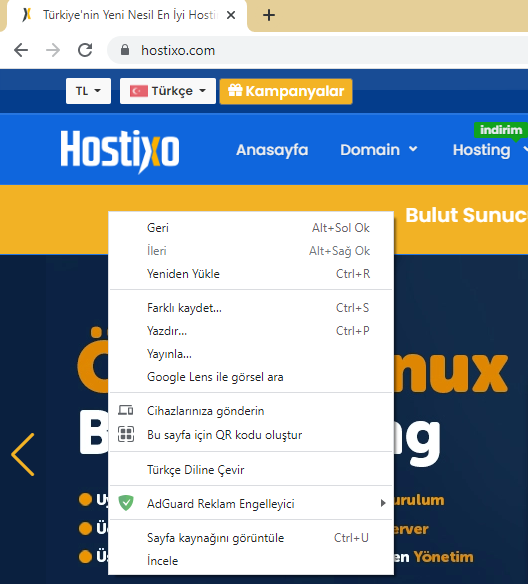The height and width of the screenshot is (584, 528).
Task: Click the Bulut Sunucu banner text
Action: click(467, 215)
